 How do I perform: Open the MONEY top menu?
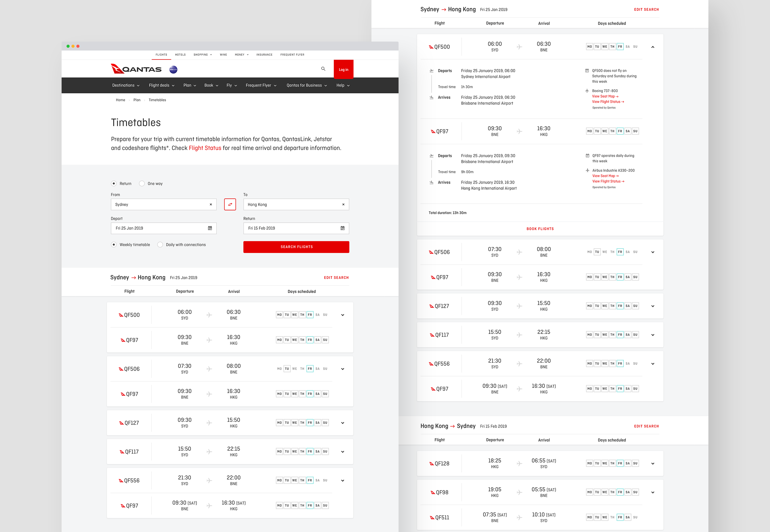pos(241,55)
